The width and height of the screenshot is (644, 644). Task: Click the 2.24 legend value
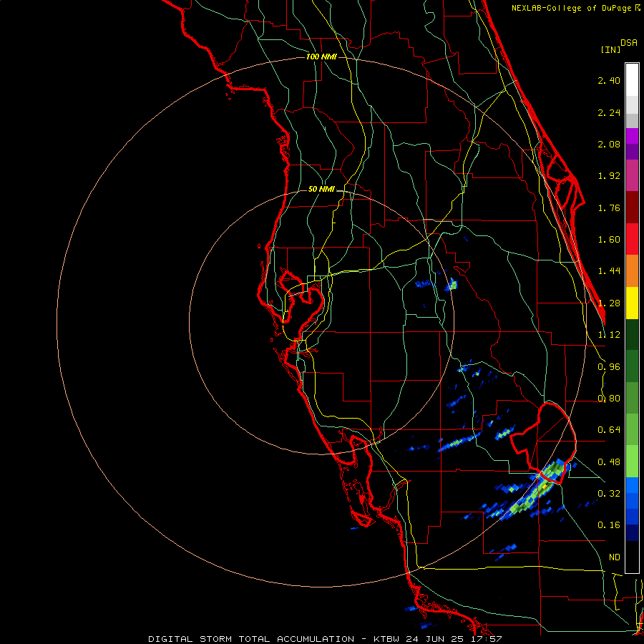609,112
